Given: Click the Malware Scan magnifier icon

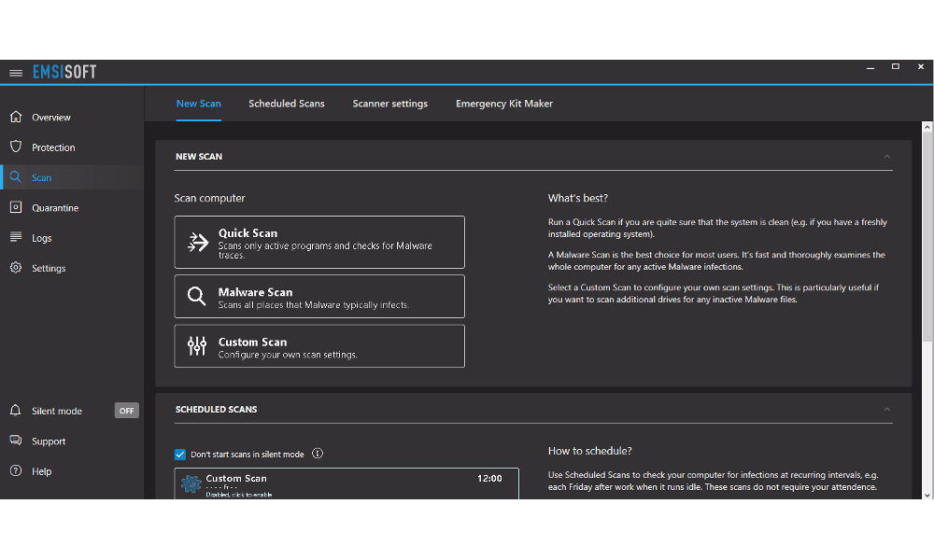Looking at the screenshot, I should tap(196, 296).
